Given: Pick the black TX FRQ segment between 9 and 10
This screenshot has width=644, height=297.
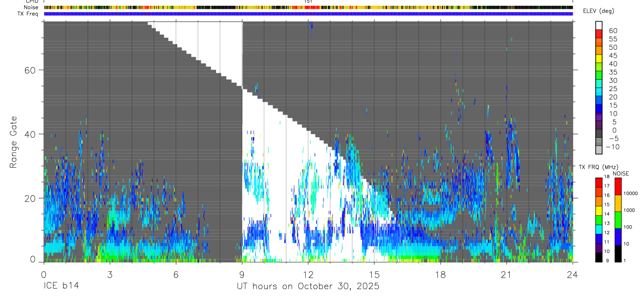Looking at the screenshot, I should (598, 257).
